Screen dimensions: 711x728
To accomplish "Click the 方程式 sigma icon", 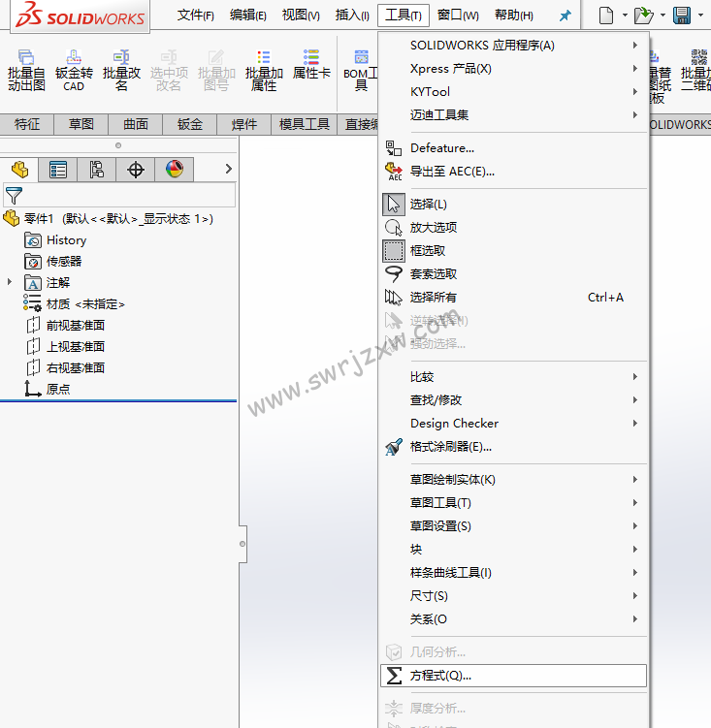I will 394,676.
